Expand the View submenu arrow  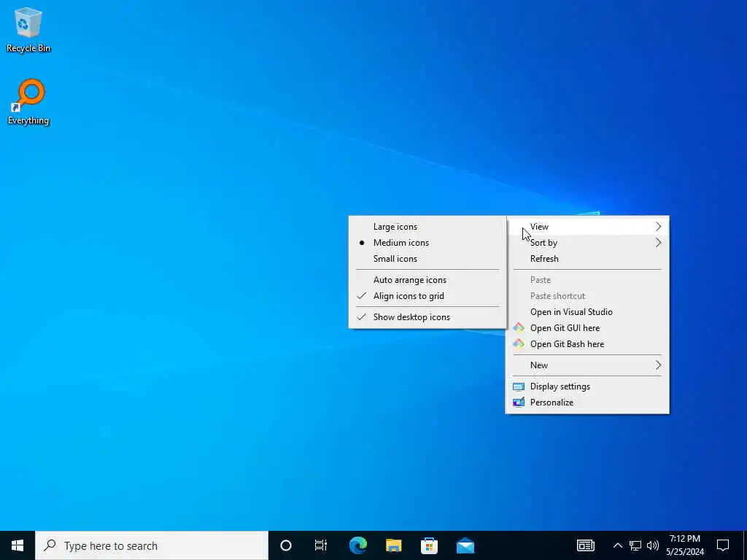(x=659, y=227)
